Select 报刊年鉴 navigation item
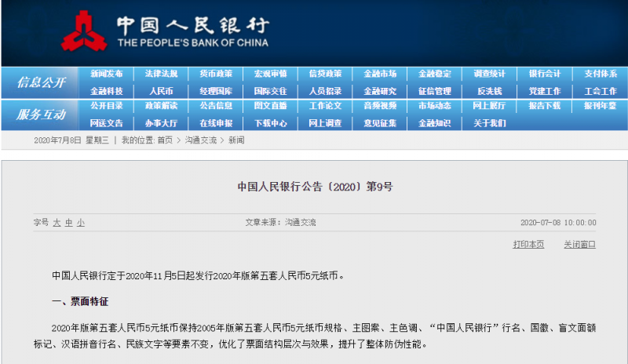This screenshot has height=364, width=628. [x=600, y=106]
